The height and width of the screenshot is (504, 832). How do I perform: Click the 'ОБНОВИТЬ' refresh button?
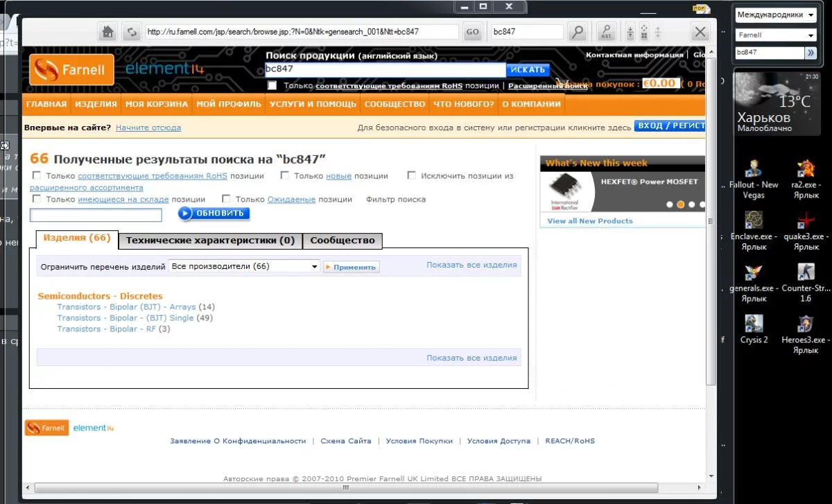pyautogui.click(x=214, y=214)
